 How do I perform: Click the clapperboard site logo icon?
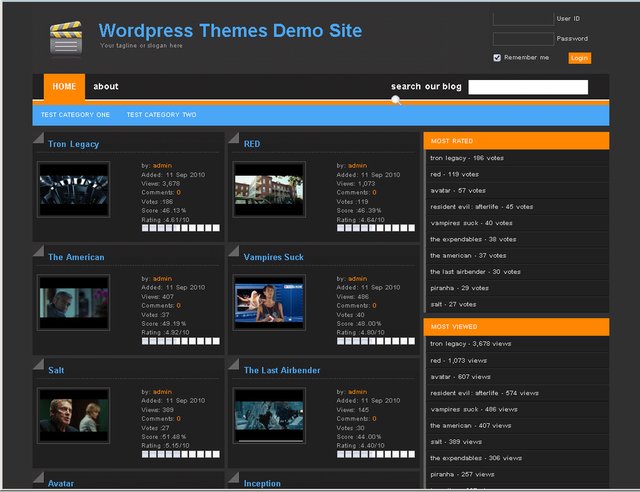pyautogui.click(x=66, y=38)
